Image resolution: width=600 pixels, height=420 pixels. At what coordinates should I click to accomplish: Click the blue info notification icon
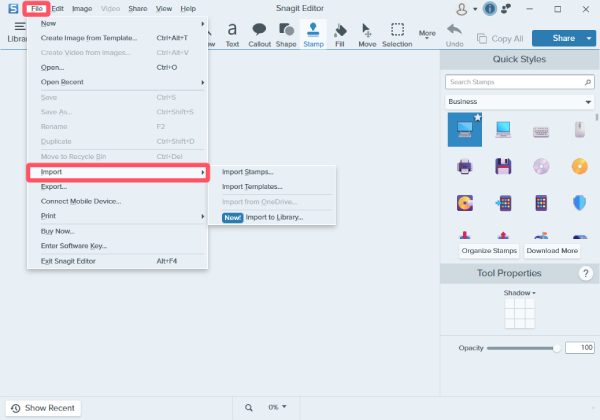[x=489, y=8]
